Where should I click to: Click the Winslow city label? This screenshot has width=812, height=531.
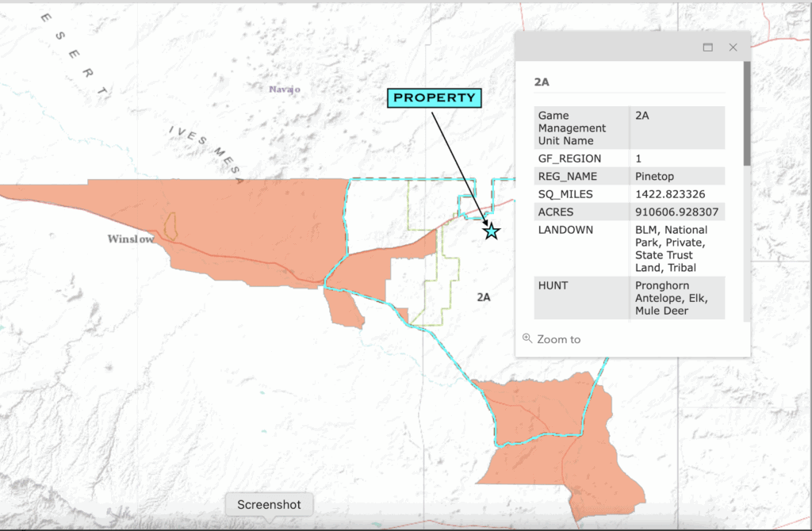click(131, 239)
